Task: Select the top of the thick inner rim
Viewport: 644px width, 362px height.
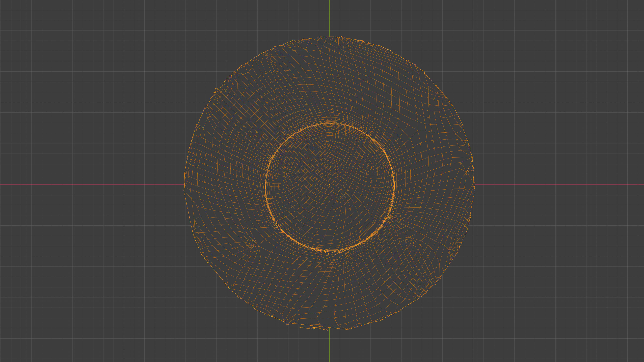Action: point(329,123)
